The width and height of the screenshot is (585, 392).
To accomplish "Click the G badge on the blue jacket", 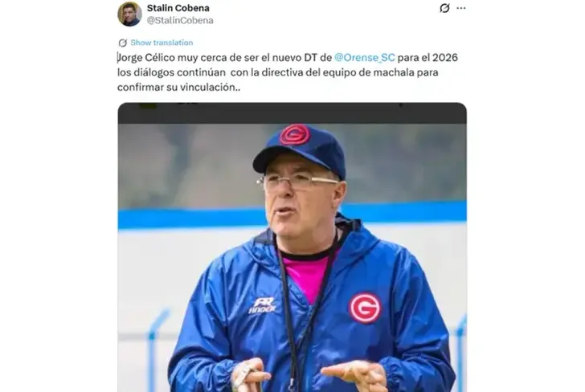I will [365, 308].
